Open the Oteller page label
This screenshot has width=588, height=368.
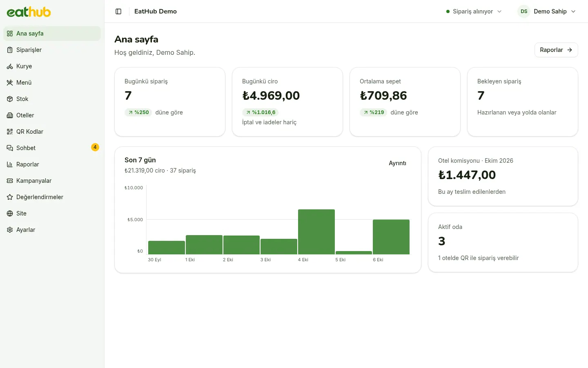click(x=25, y=115)
